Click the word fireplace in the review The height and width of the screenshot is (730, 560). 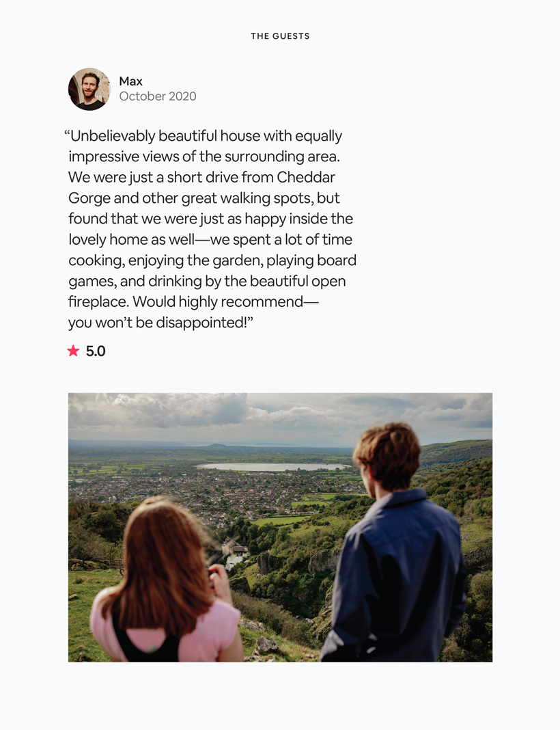click(x=98, y=301)
